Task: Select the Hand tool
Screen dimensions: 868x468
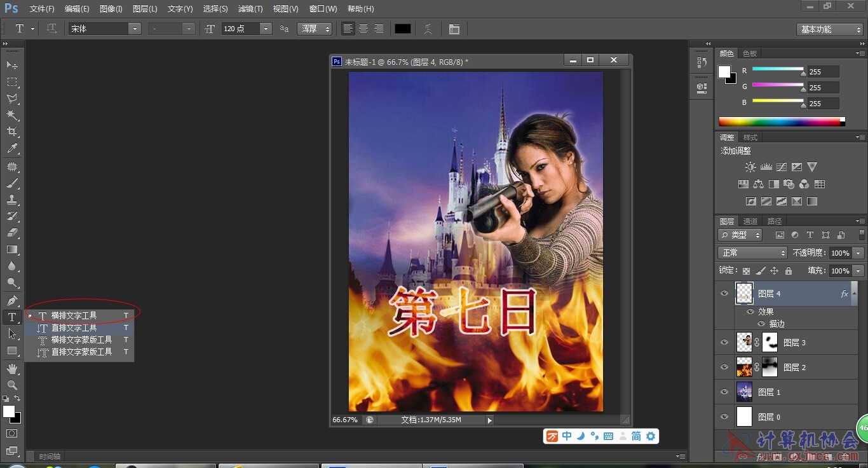Action: 12,369
